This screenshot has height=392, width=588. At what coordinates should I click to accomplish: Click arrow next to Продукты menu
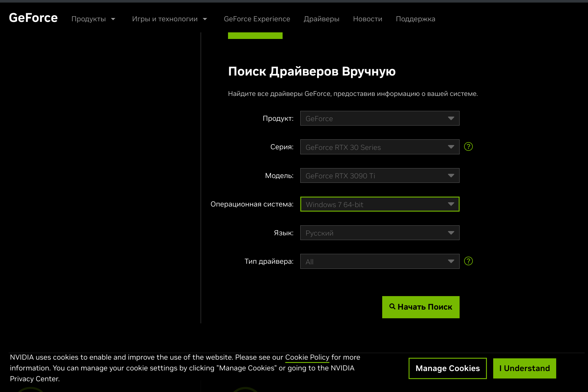click(x=113, y=19)
